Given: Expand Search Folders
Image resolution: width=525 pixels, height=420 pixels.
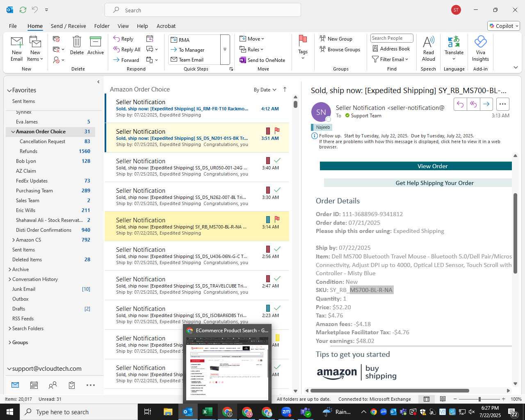Looking at the screenshot, I should pyautogui.click(x=9, y=329).
